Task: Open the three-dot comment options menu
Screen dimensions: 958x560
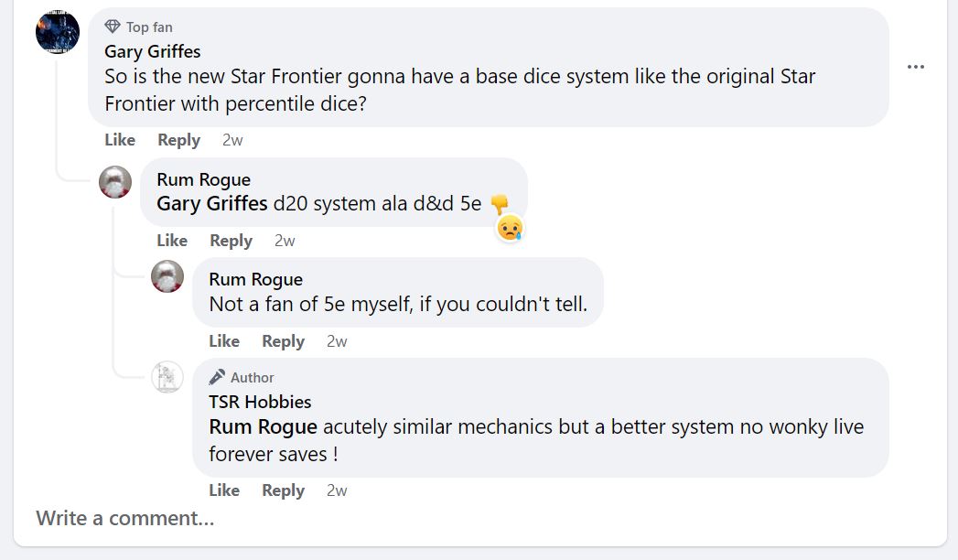Action: (915, 67)
